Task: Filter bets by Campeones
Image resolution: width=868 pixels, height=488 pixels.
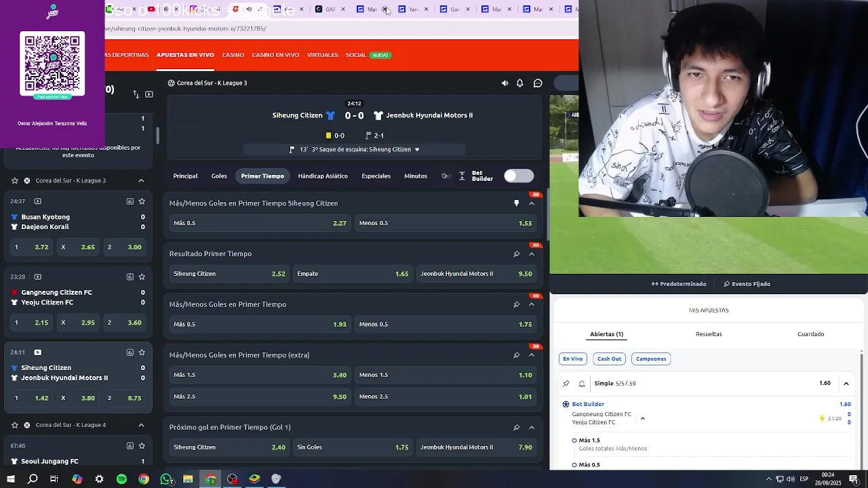Action: [651, 359]
